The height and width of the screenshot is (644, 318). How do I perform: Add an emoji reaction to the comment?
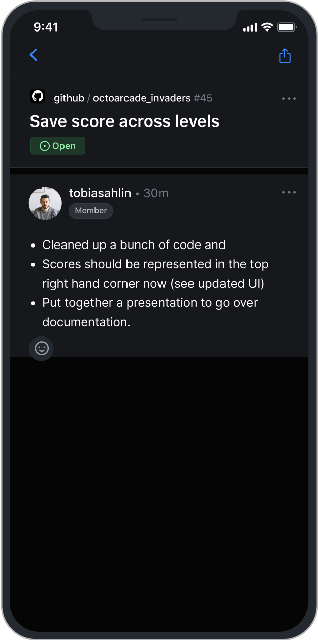pyautogui.click(x=41, y=348)
